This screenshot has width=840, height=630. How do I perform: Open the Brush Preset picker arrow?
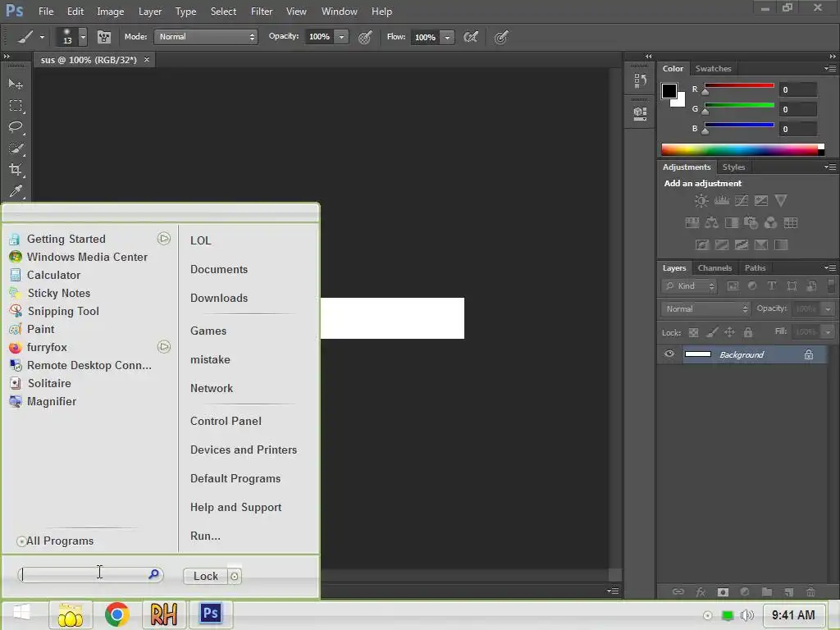[x=83, y=37]
